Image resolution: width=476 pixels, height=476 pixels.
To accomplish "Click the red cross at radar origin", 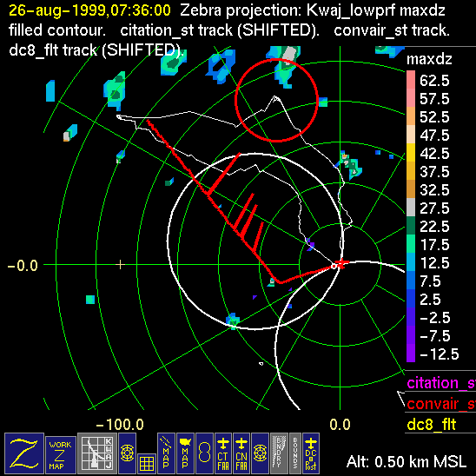I will click(x=340, y=263).
